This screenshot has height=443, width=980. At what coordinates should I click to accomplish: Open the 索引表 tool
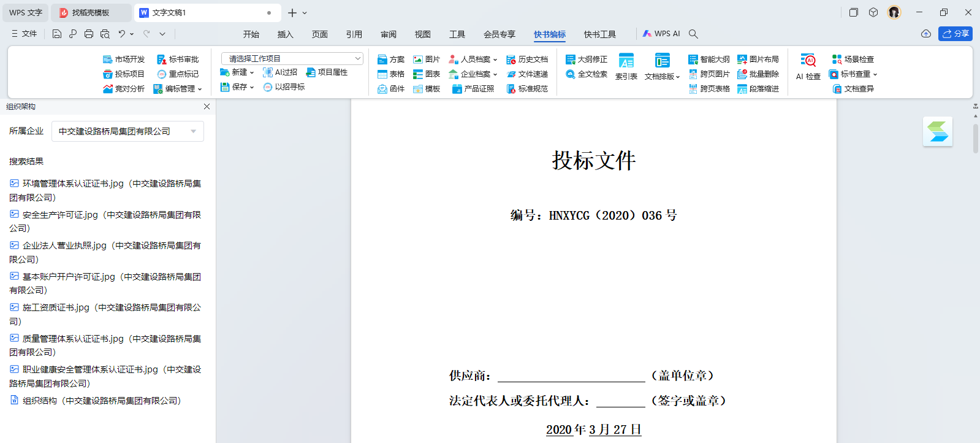tap(626, 66)
